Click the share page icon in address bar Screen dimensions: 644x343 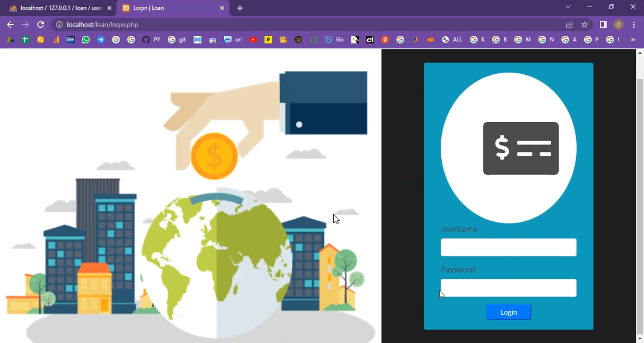[x=569, y=24]
